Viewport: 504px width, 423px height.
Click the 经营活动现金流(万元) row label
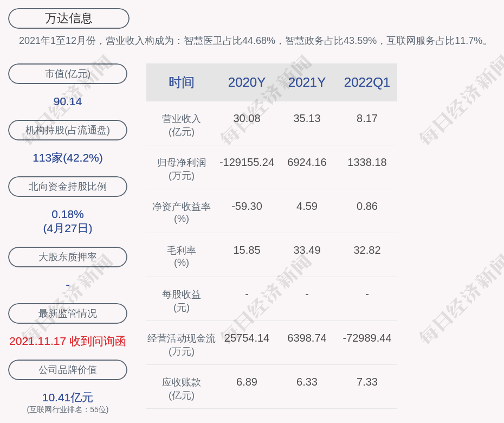(182, 344)
